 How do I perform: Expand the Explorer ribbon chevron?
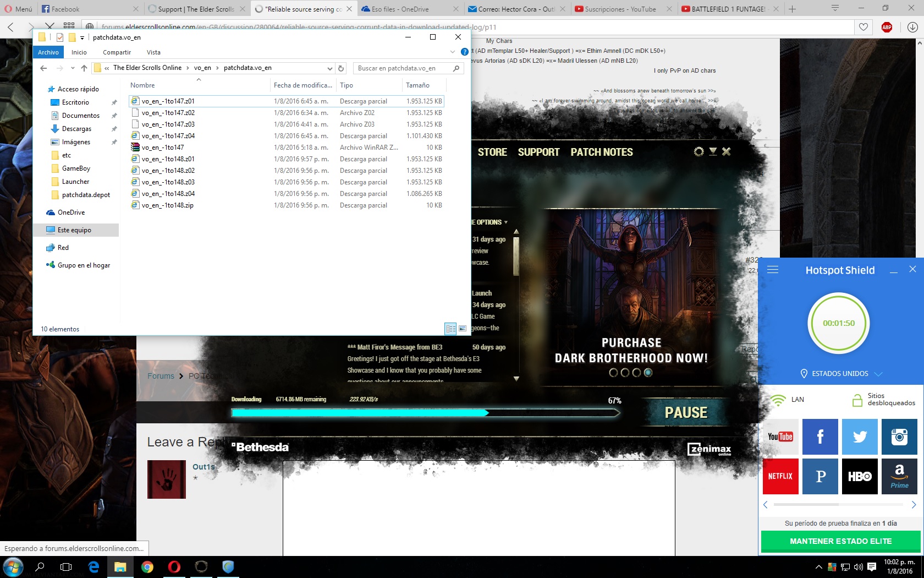tap(453, 52)
